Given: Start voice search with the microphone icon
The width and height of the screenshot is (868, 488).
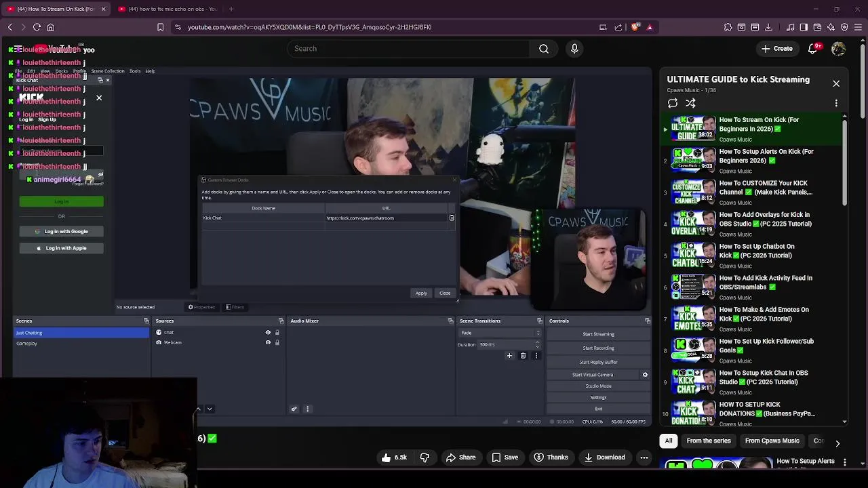Looking at the screenshot, I should tap(574, 49).
